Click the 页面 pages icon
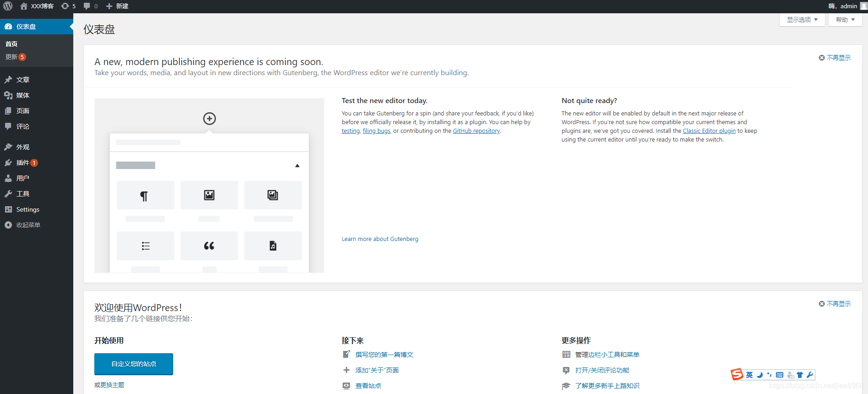This screenshot has height=394, width=868. (8, 111)
